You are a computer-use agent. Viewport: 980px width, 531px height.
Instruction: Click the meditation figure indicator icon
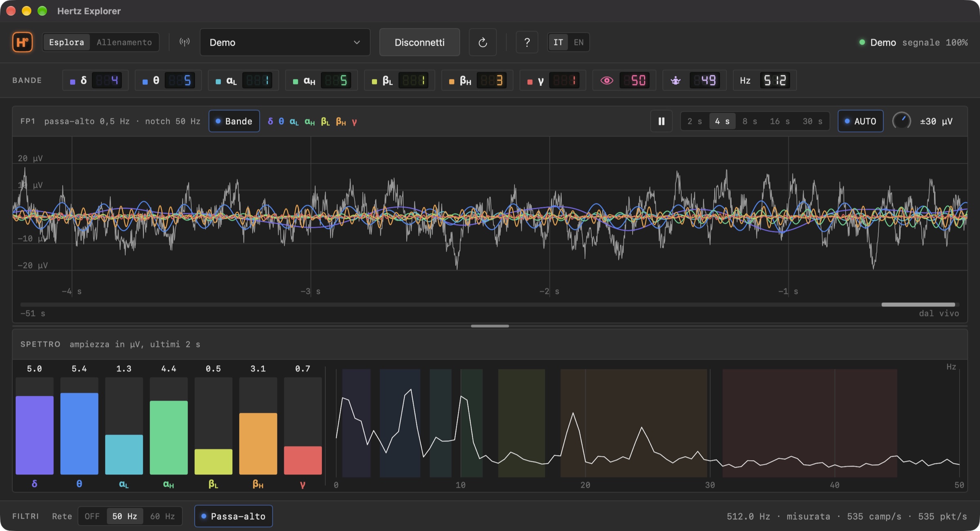pos(676,80)
